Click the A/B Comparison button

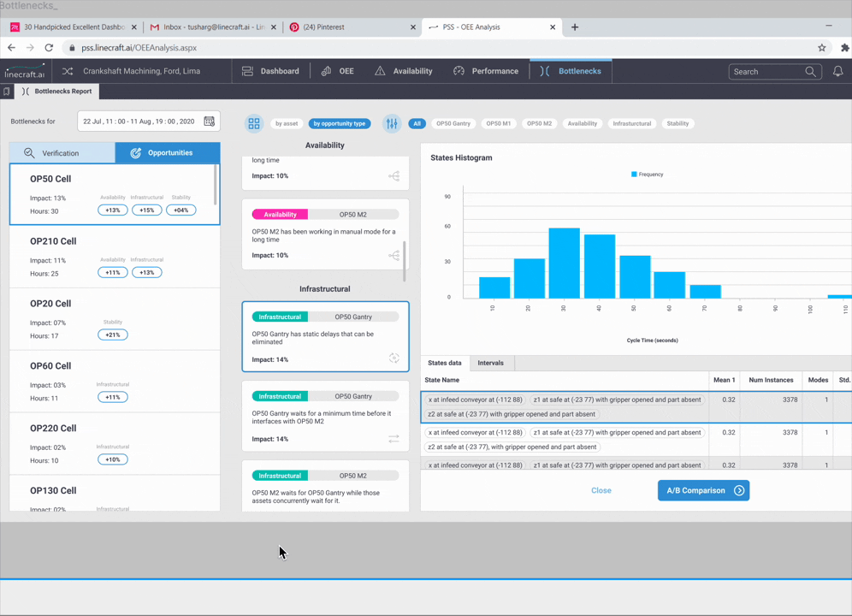click(704, 490)
